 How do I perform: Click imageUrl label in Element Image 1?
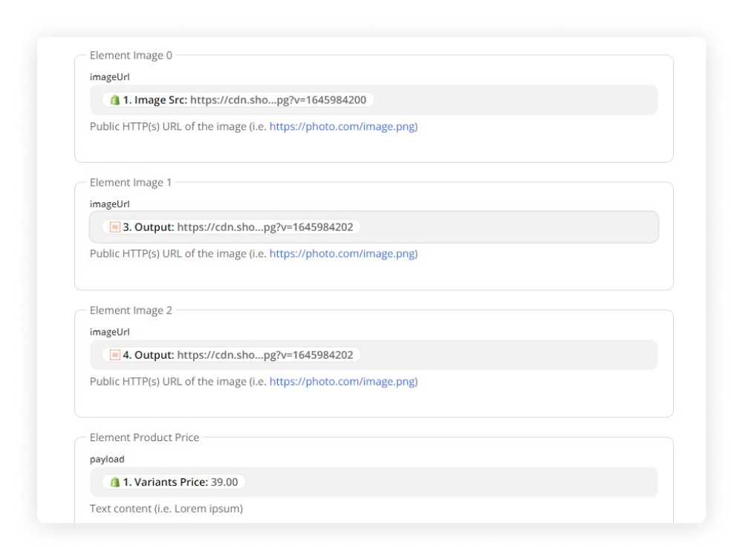click(x=109, y=204)
